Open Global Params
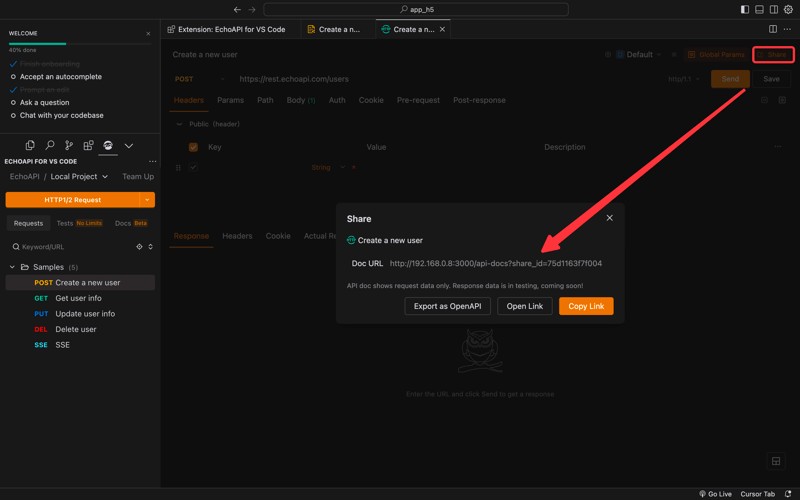800x500 pixels. (716, 55)
